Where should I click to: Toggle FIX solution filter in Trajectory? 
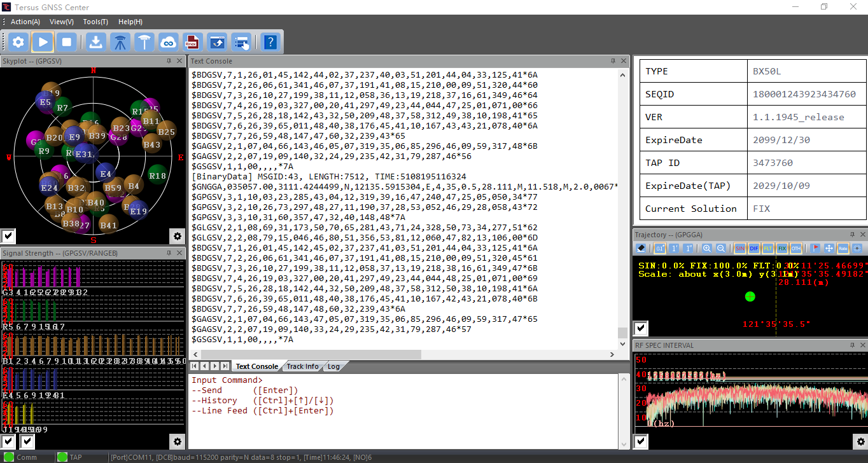point(781,248)
